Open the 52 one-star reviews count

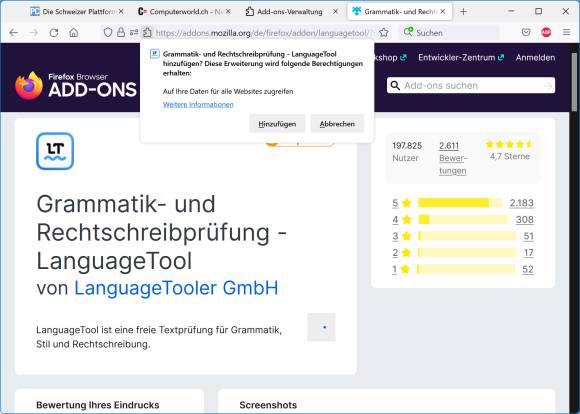528,269
